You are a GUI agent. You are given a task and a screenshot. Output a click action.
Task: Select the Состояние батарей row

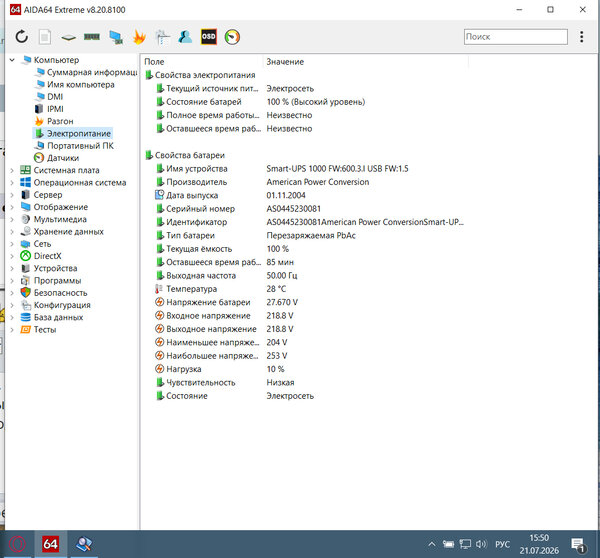260,102
